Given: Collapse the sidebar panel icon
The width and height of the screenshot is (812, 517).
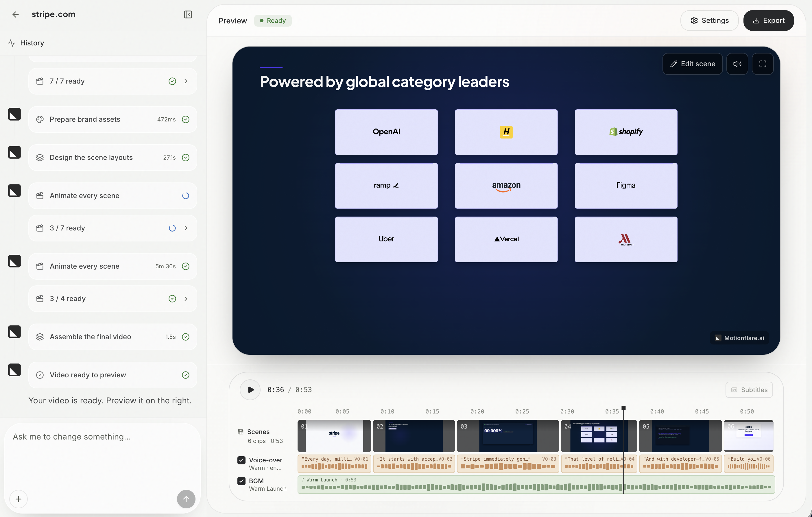Looking at the screenshot, I should pyautogui.click(x=188, y=14).
